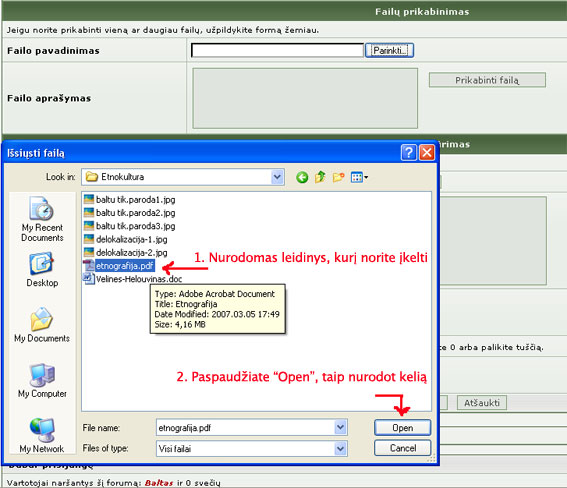Viewport: 567px width, 488px height.
Task: Open the My Documents location
Action: (42, 325)
